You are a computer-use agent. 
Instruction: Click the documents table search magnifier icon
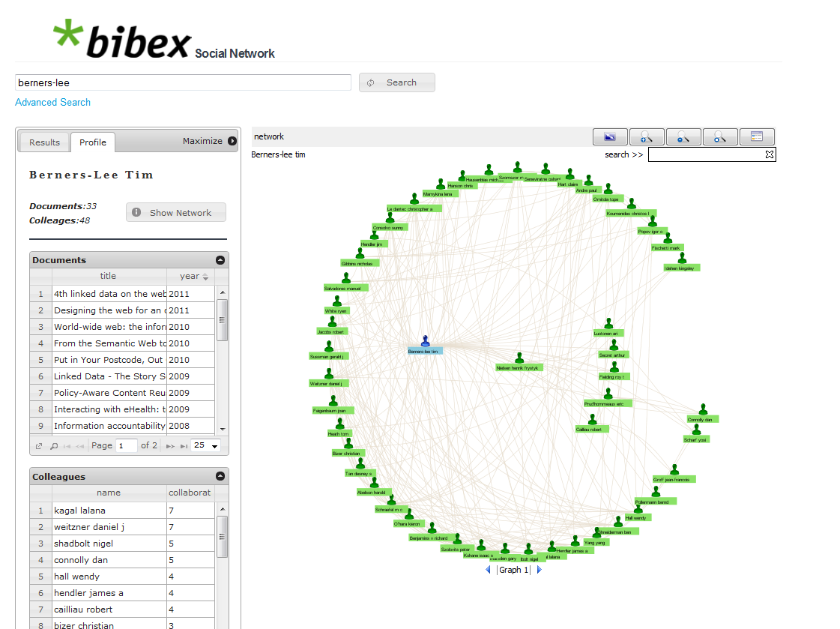point(54,446)
